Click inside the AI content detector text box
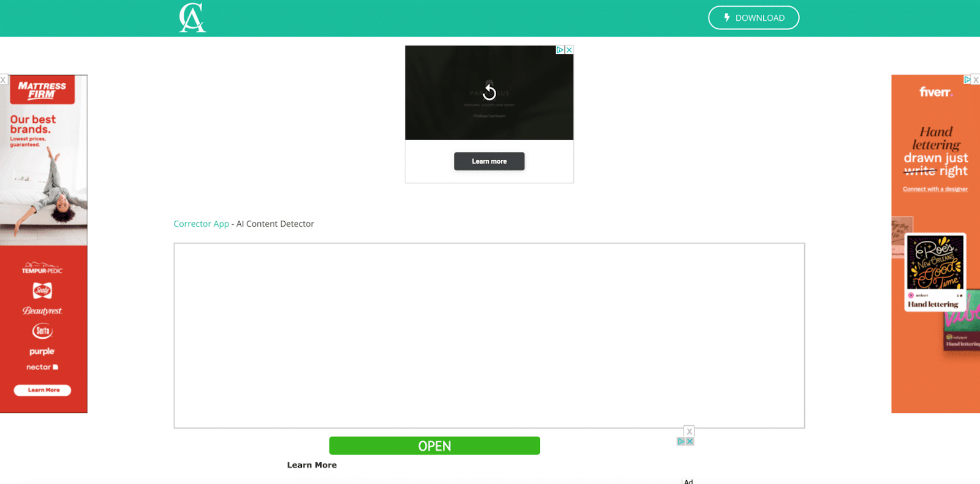 (x=489, y=335)
